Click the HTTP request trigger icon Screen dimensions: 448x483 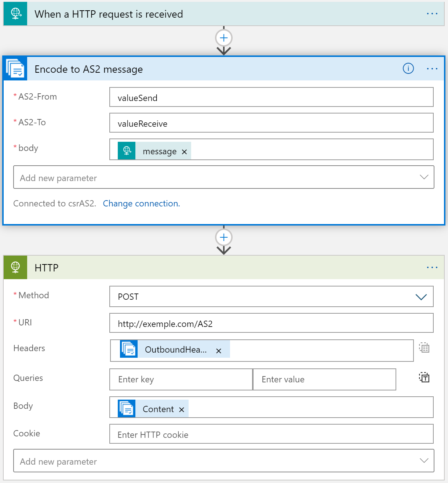pyautogui.click(x=15, y=14)
